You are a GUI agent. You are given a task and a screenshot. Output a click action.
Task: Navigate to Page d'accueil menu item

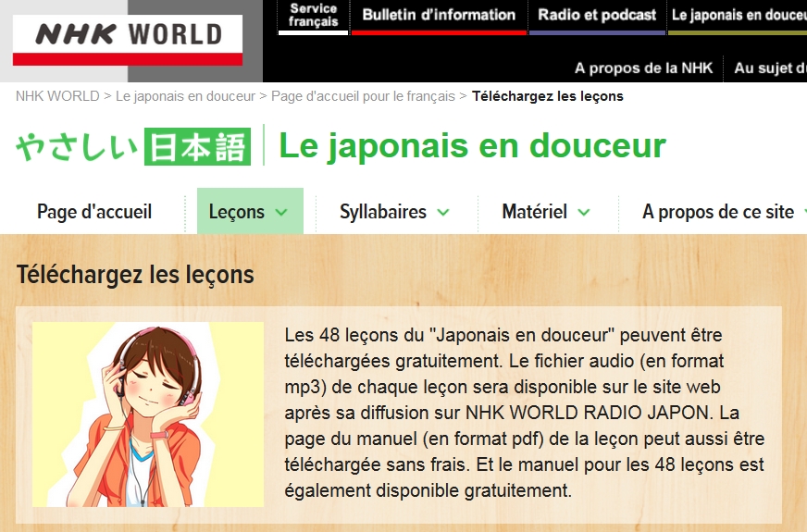coord(94,212)
